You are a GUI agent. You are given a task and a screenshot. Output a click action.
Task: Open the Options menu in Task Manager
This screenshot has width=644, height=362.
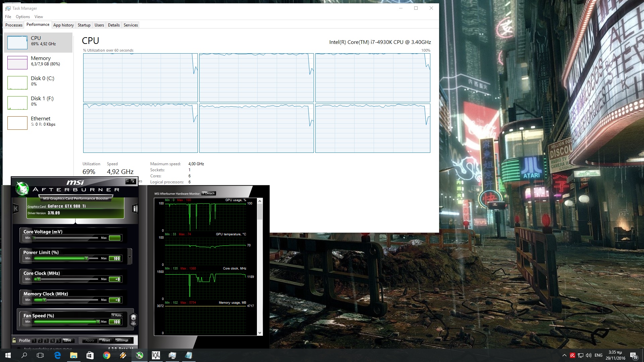tap(22, 17)
